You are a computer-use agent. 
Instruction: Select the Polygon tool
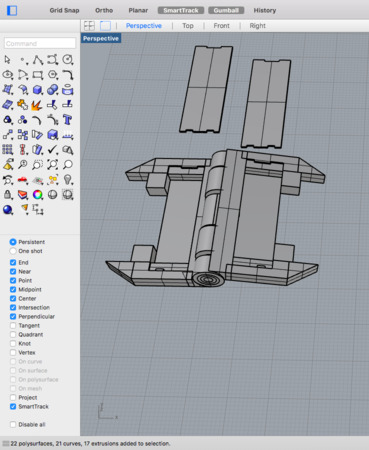pos(53,75)
